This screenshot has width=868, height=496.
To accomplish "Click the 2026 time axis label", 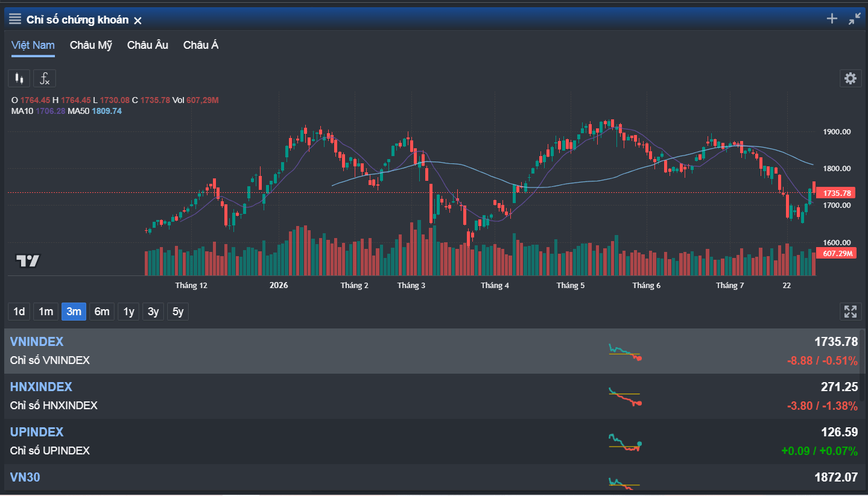I will 279,286.
